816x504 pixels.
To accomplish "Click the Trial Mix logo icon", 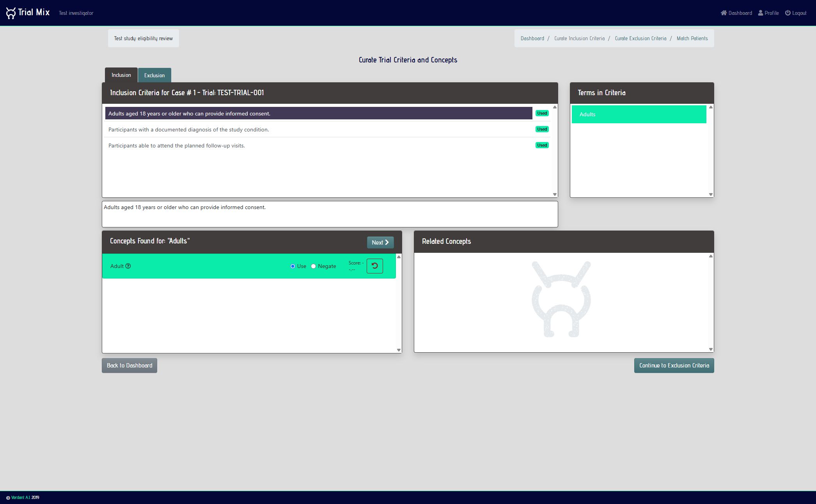I will [11, 13].
